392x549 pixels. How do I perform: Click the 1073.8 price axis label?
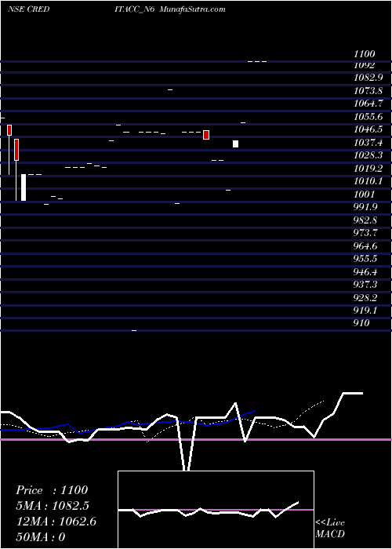tap(368, 91)
